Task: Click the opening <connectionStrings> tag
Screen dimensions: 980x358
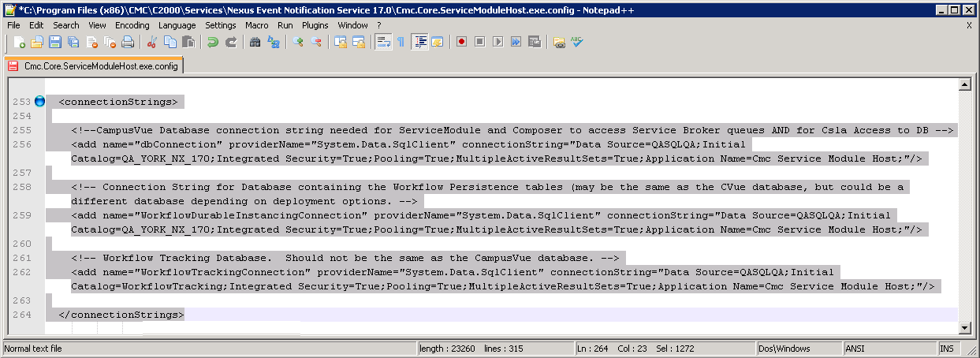Action: coord(118,102)
